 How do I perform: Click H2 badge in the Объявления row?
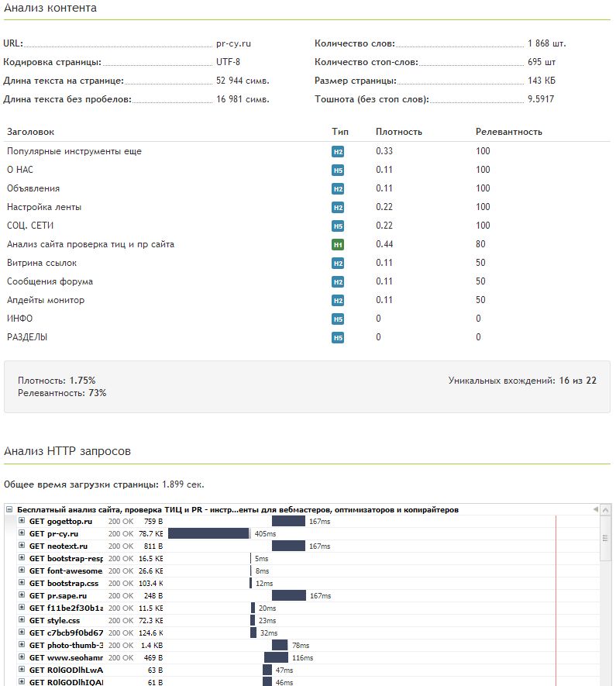337,189
